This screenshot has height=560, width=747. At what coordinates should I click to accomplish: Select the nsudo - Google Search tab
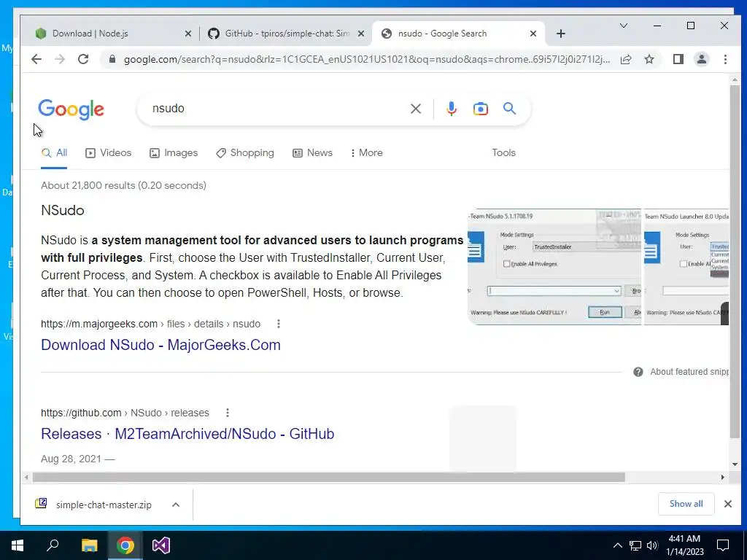457,34
